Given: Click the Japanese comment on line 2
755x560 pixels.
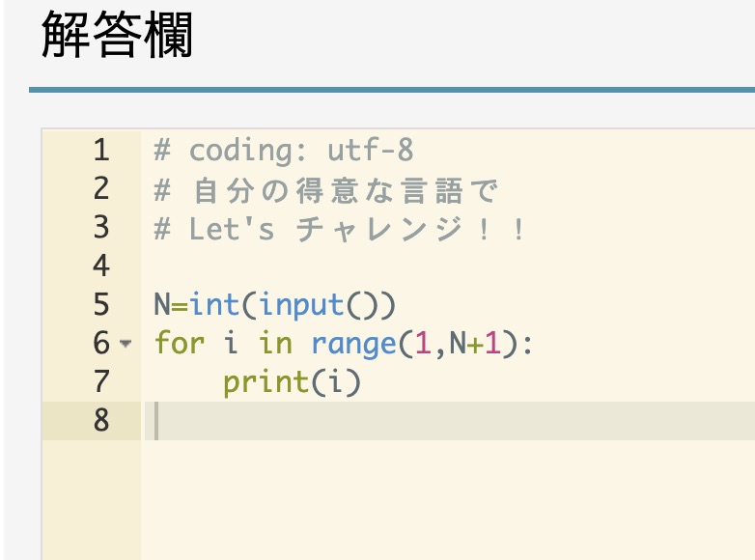Looking at the screenshot, I should pyautogui.click(x=325, y=189).
